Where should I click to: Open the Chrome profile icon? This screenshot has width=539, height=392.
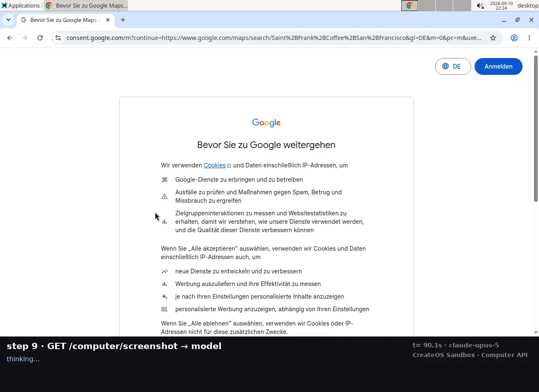point(514,38)
